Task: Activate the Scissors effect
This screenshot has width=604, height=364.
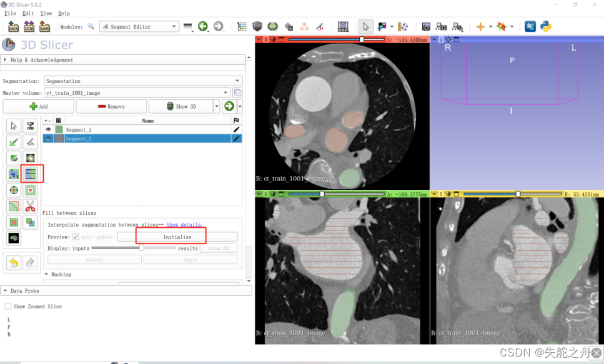Action: pyautogui.click(x=29, y=206)
